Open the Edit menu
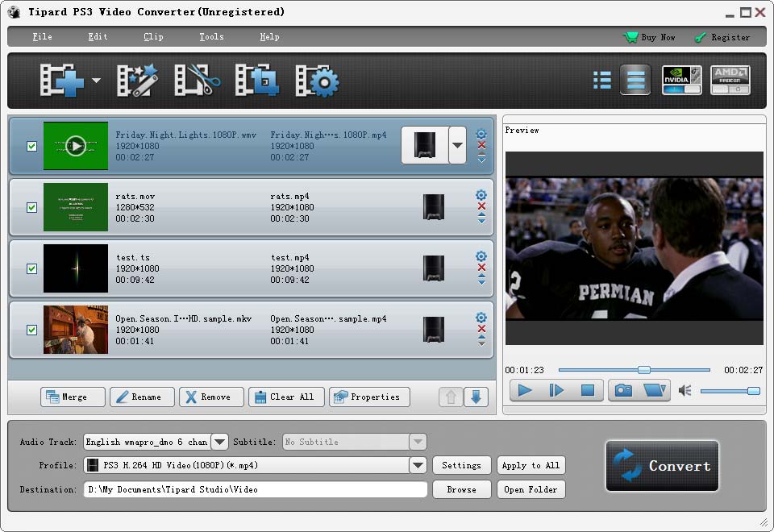774x532 pixels. [x=98, y=36]
